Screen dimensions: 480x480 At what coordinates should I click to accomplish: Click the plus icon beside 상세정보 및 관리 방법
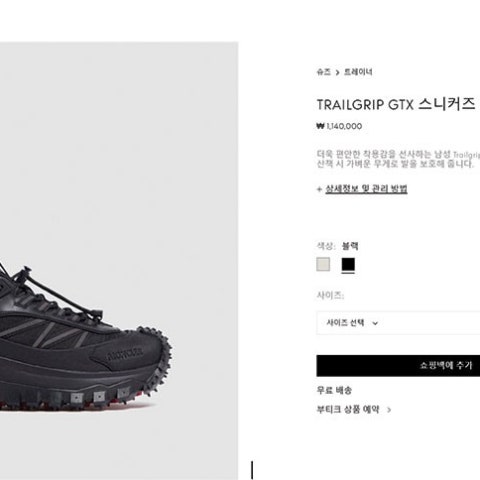[319, 189]
